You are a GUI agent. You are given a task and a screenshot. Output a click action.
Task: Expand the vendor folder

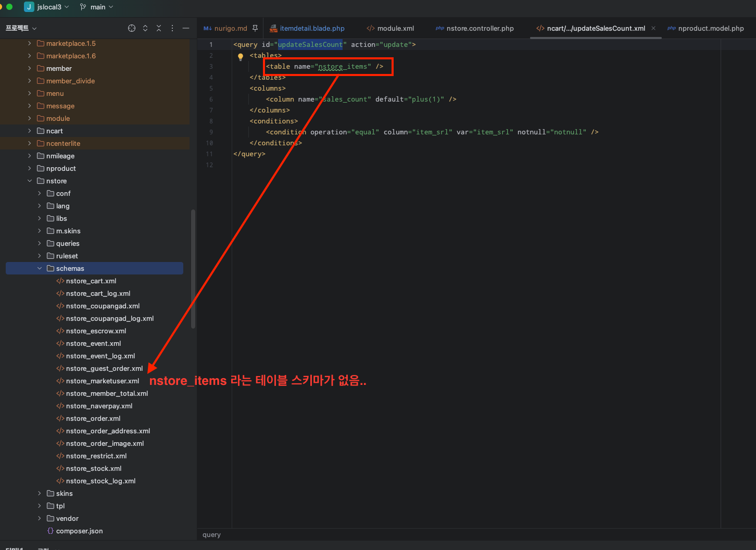click(x=40, y=518)
